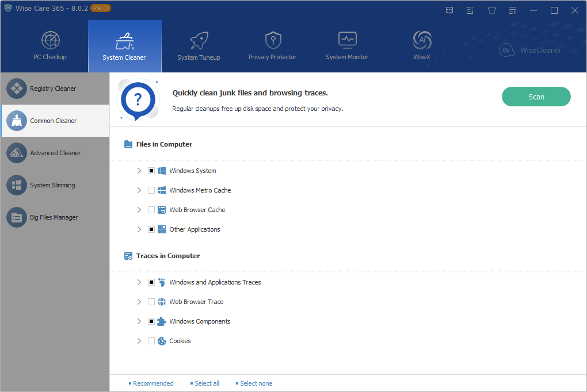Open the System Monitor icon
The height and width of the screenshot is (392, 587).
click(x=347, y=40)
